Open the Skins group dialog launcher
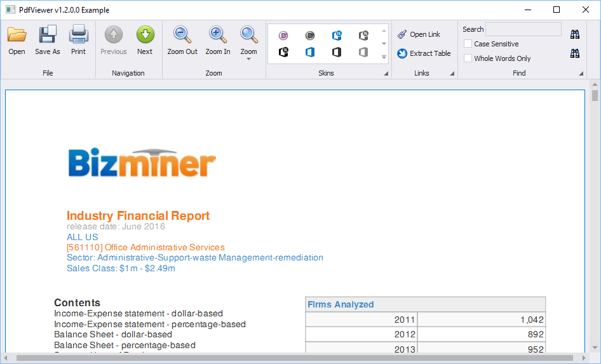The width and height of the screenshot is (601, 364). tap(386, 74)
